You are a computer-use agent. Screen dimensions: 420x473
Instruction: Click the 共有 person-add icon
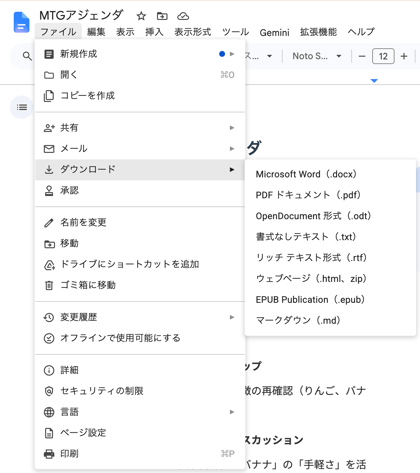(x=49, y=128)
